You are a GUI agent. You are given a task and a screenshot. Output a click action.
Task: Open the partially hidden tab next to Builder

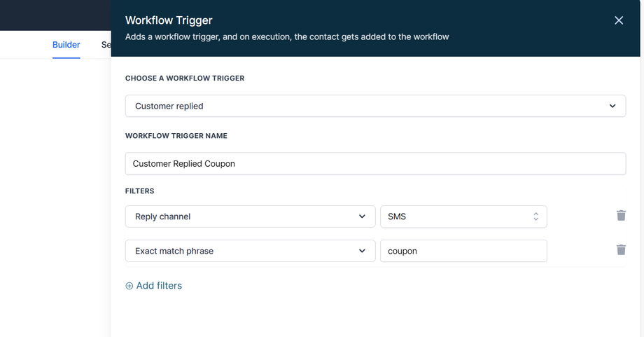(x=106, y=45)
